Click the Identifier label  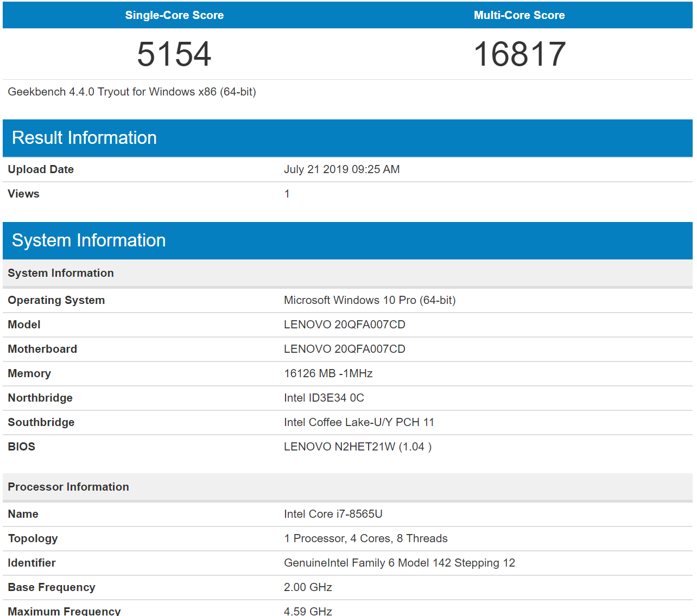[x=32, y=563]
